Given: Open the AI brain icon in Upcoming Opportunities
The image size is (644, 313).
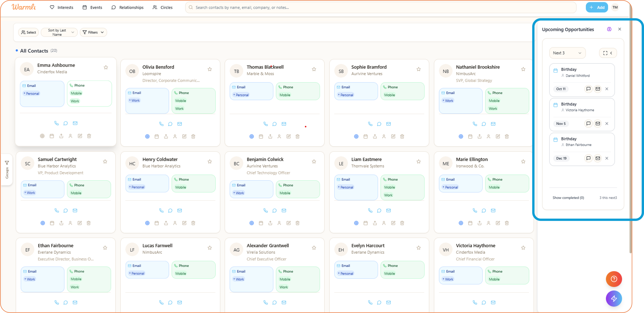Looking at the screenshot, I should [609, 29].
